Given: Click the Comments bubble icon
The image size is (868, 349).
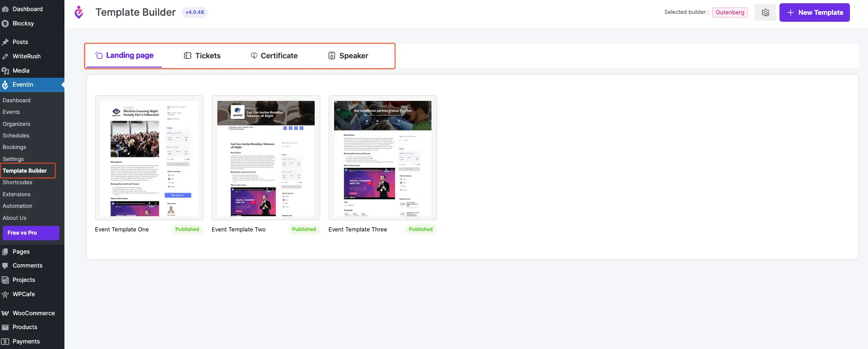Looking at the screenshot, I should [x=6, y=266].
